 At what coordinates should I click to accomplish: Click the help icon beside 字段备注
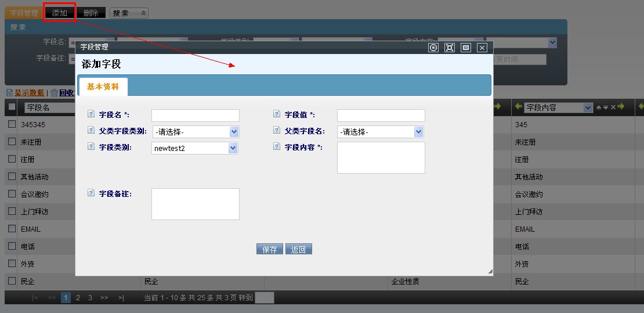tap(91, 193)
